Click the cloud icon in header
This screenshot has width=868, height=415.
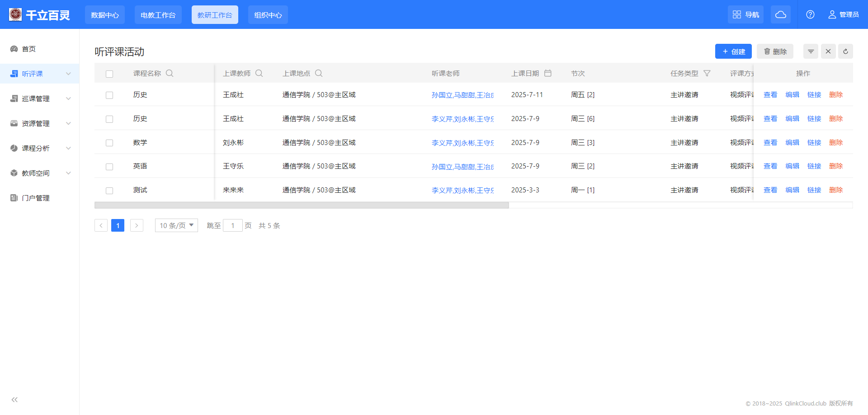tap(780, 14)
